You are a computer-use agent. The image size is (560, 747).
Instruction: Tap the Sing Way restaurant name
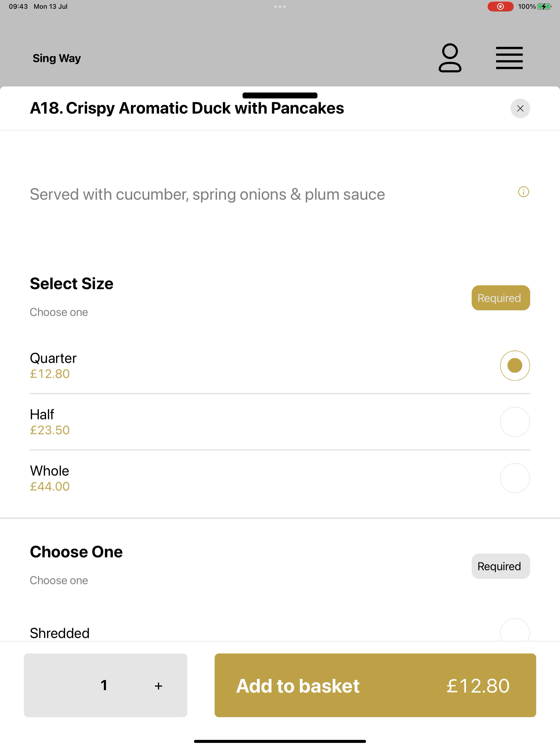tap(57, 58)
